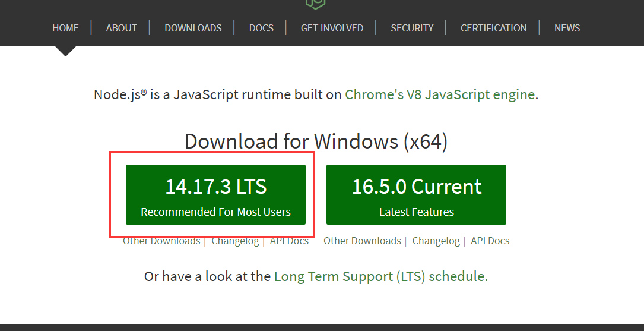This screenshot has width=644, height=331.
Task: Open API Docs under the LTS button
Action: 289,241
